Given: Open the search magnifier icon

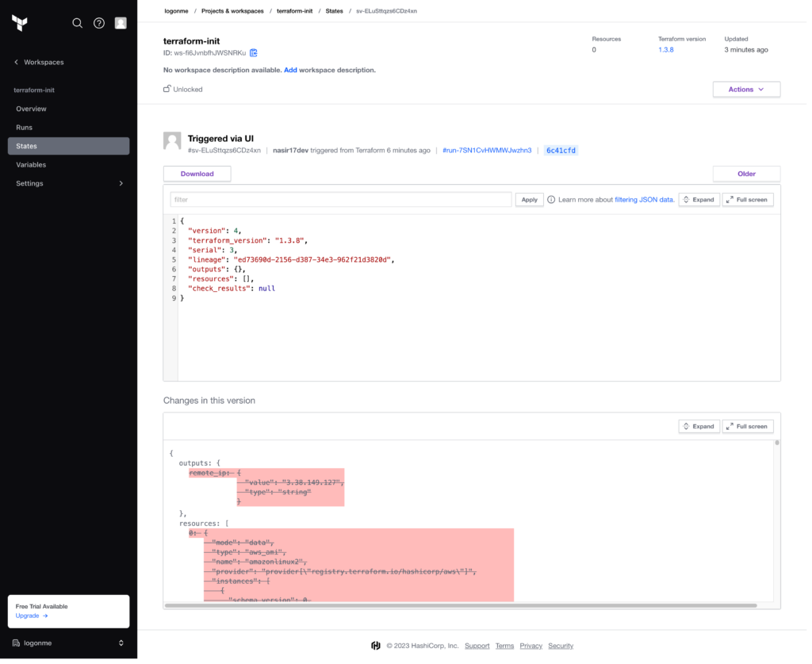Looking at the screenshot, I should point(78,23).
